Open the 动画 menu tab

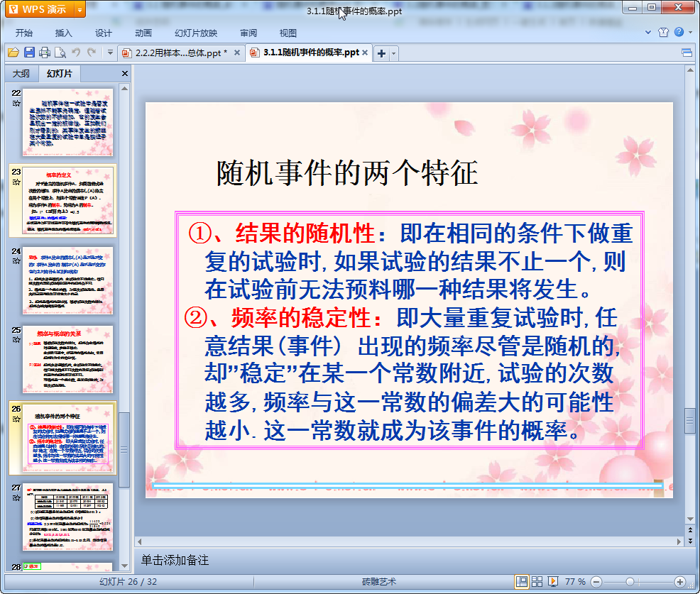(143, 33)
